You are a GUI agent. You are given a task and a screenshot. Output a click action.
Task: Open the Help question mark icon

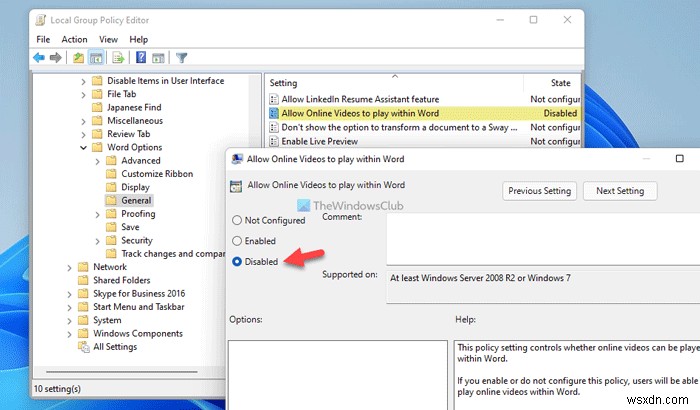coord(141,57)
